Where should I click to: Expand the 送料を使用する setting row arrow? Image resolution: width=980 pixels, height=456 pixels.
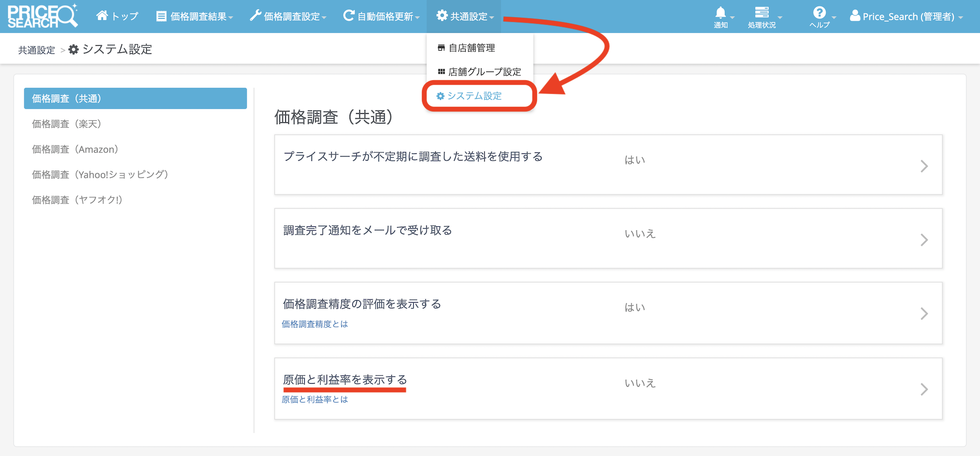point(924,166)
